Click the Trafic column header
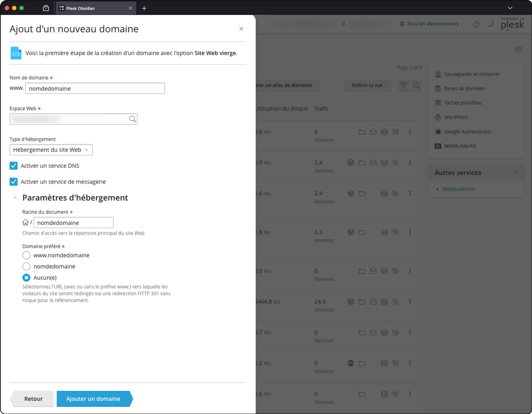Image resolution: width=532 pixels, height=414 pixels. point(321,109)
